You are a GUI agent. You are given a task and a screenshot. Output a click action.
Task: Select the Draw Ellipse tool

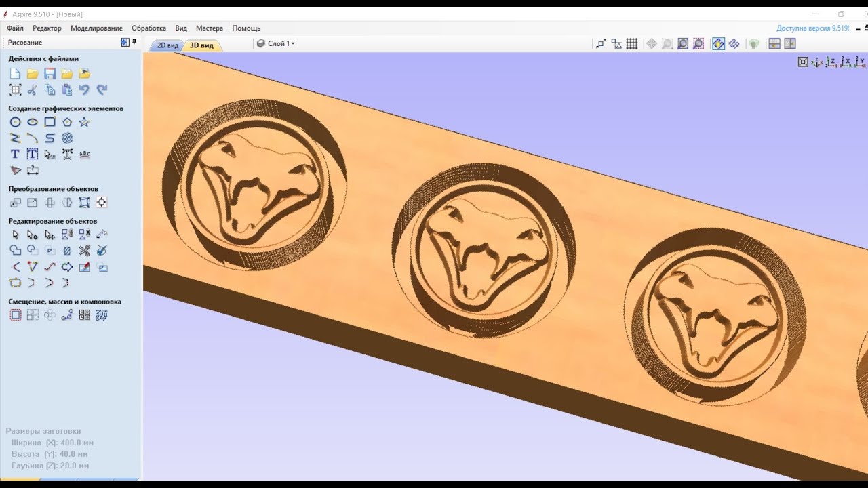pos(33,122)
